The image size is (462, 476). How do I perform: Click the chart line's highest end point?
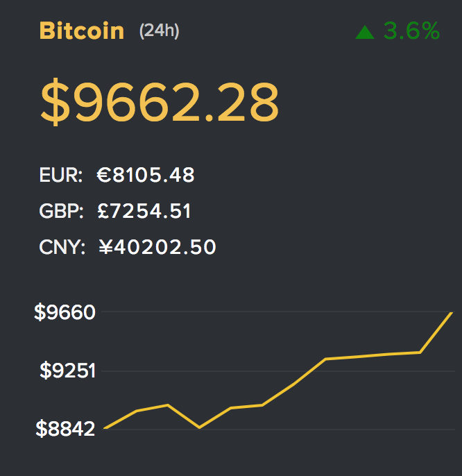(452, 313)
